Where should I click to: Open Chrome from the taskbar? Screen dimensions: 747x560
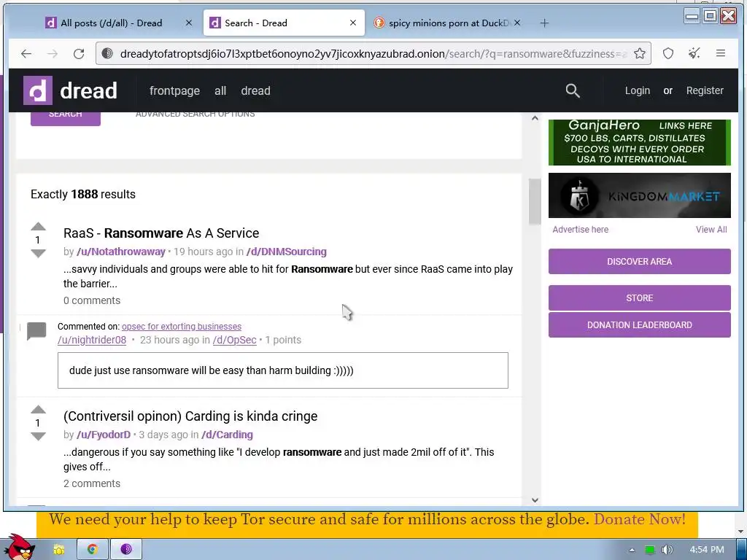93,550
